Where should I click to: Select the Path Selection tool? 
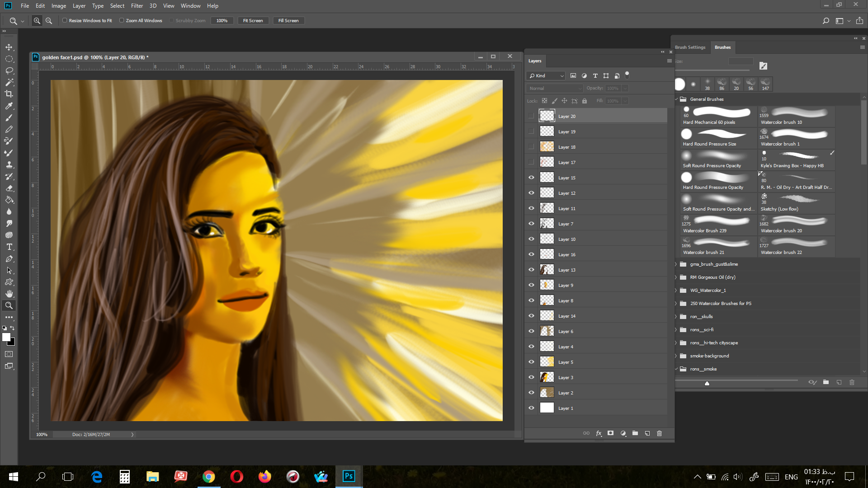click(9, 270)
